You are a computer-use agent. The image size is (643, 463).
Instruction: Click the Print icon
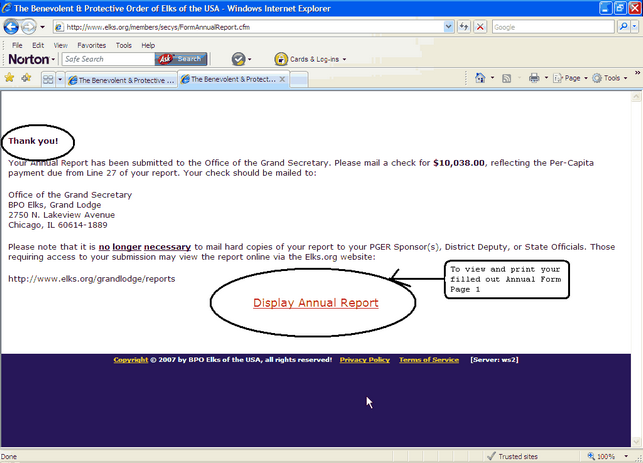pos(534,78)
